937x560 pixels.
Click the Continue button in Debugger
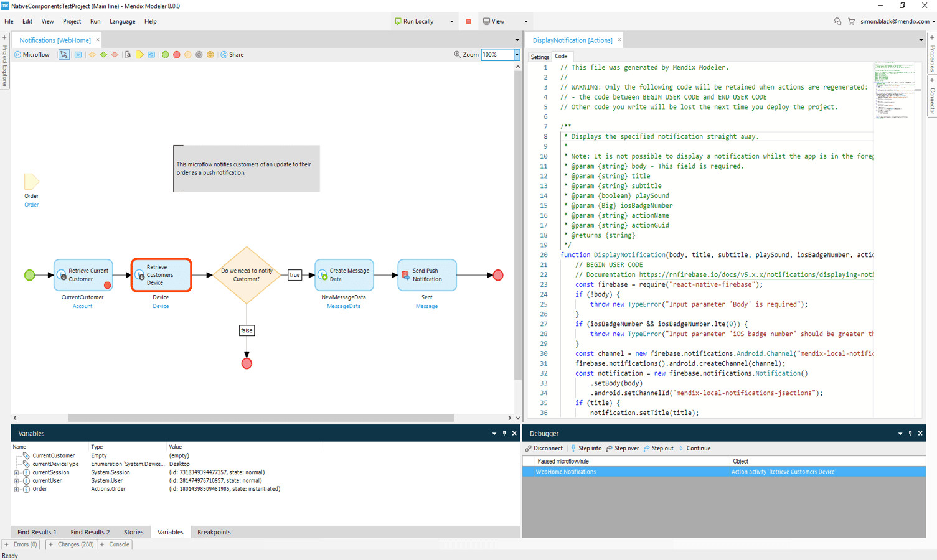coord(695,449)
